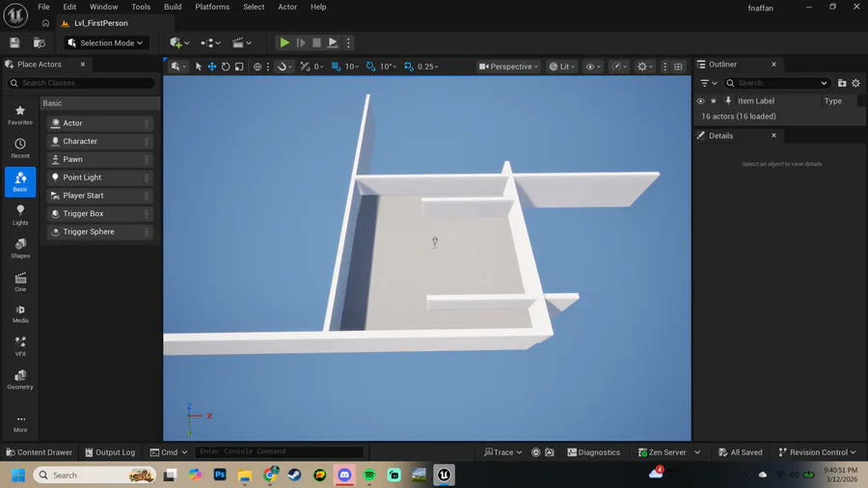Save the current level with the disk icon
This screenshot has height=488, width=868.
14,42
